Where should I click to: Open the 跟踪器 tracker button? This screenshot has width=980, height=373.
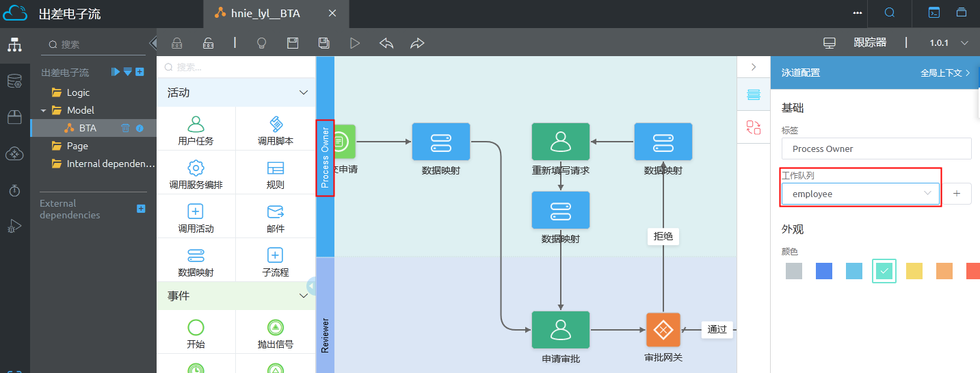(x=869, y=42)
